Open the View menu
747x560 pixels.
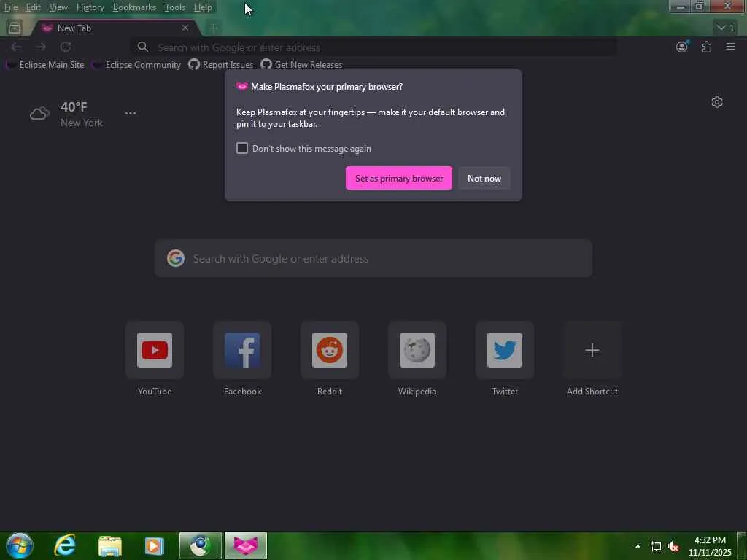pos(58,7)
